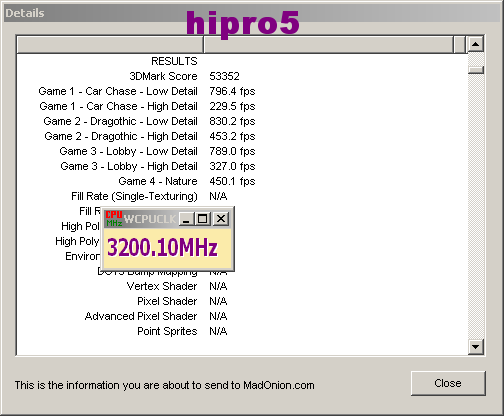Screen dimensions: 504x416
Task: Select N/A value for Single-Texturing fill rate
Action: click(x=218, y=196)
